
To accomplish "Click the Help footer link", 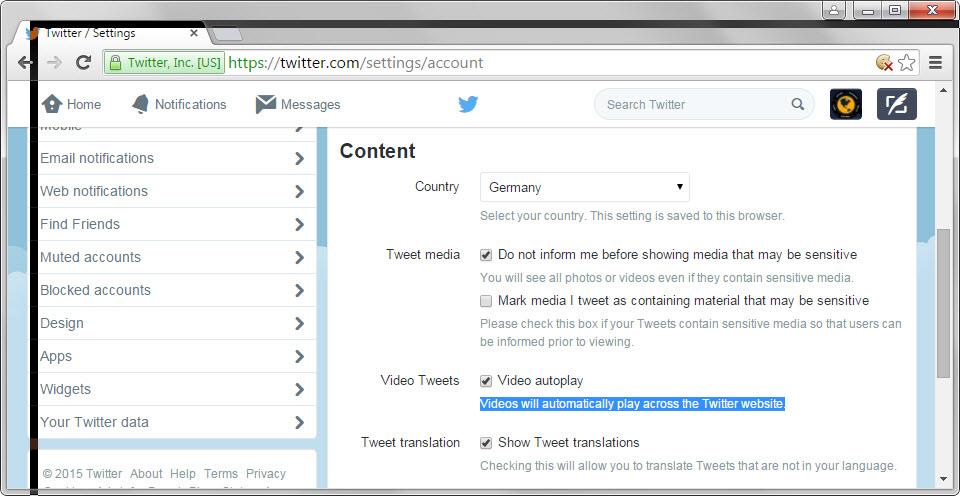I will coord(182,474).
